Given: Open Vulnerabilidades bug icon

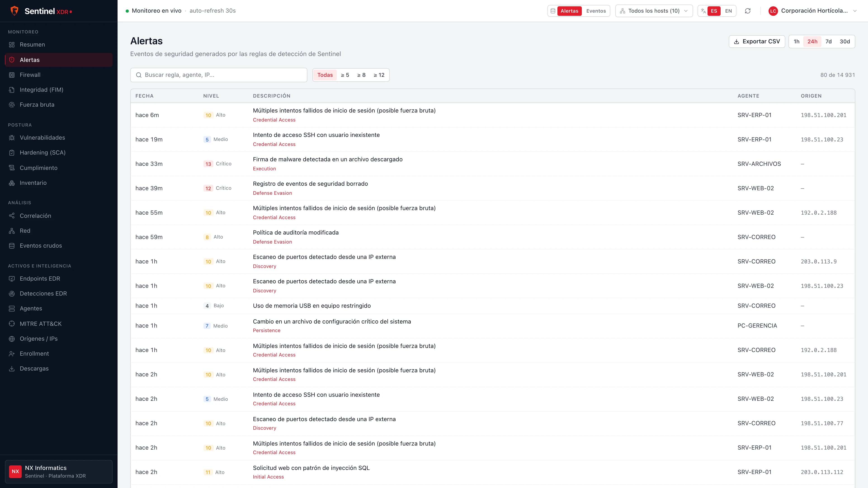Looking at the screenshot, I should coord(12,138).
